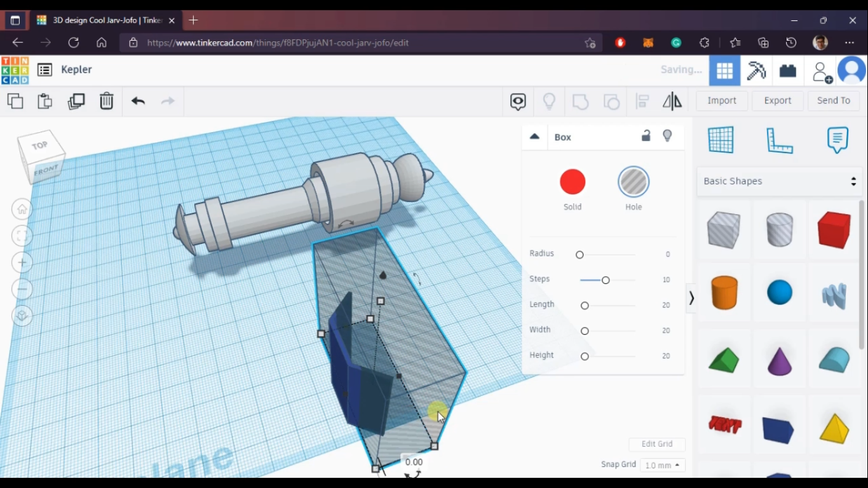Open the Snap Grid dropdown
The image size is (868, 488).
pos(662,465)
